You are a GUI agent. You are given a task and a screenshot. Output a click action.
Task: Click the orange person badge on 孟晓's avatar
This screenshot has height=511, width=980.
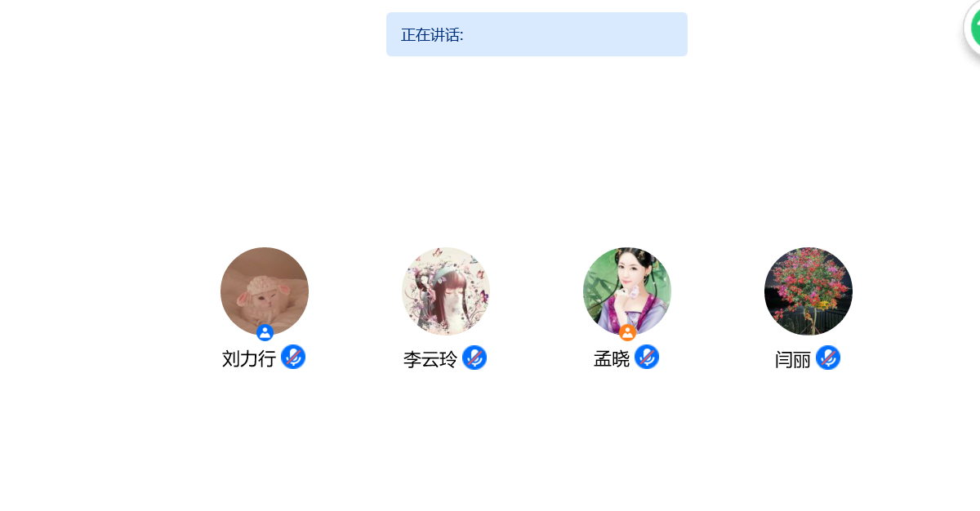(627, 332)
